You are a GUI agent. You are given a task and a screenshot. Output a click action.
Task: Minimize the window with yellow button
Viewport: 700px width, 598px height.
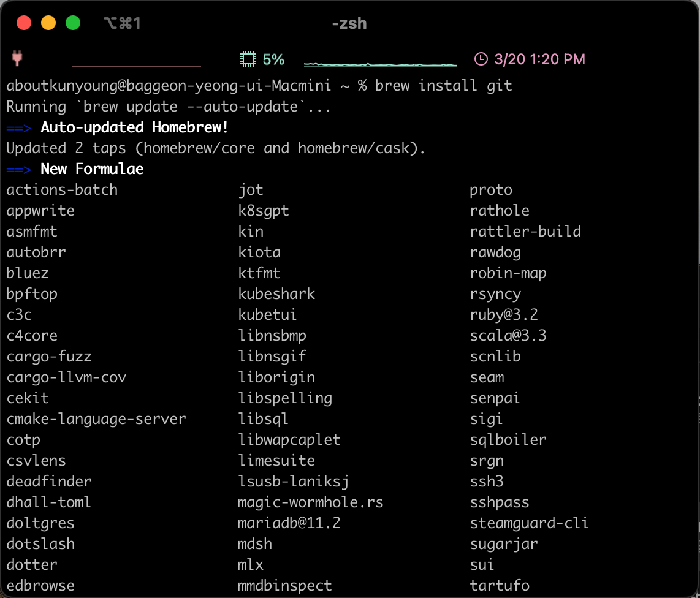pos(48,23)
